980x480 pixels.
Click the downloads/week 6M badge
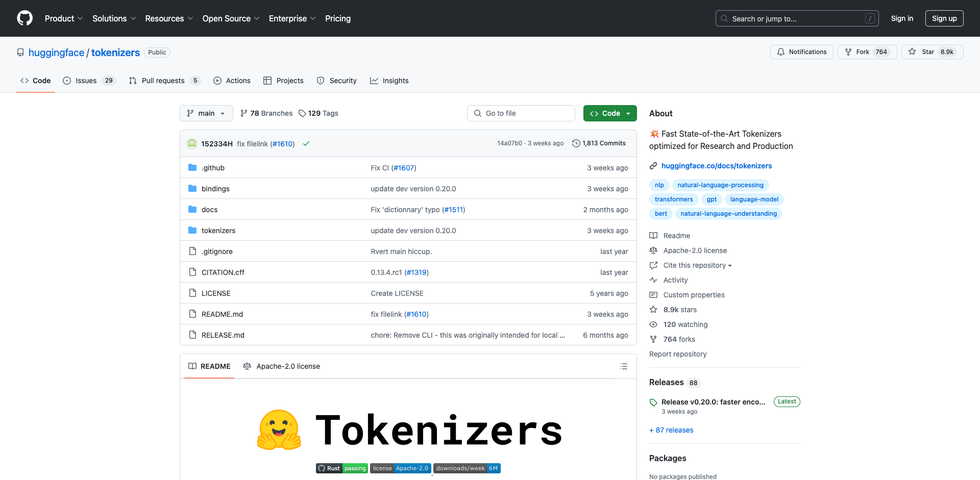point(467,468)
